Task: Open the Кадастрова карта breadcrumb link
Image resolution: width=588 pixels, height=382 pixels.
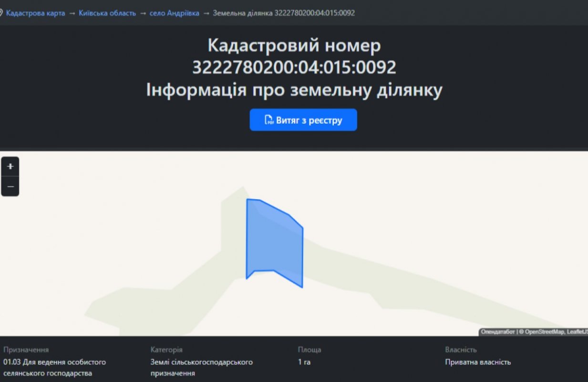Action: 35,13
